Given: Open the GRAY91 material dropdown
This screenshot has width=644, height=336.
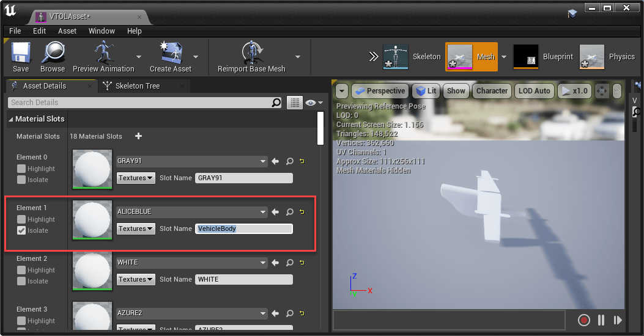Looking at the screenshot, I should [x=191, y=161].
